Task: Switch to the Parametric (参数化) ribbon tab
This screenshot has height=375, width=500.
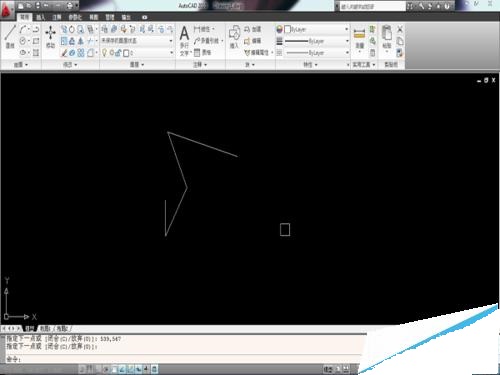Action: tap(75, 17)
